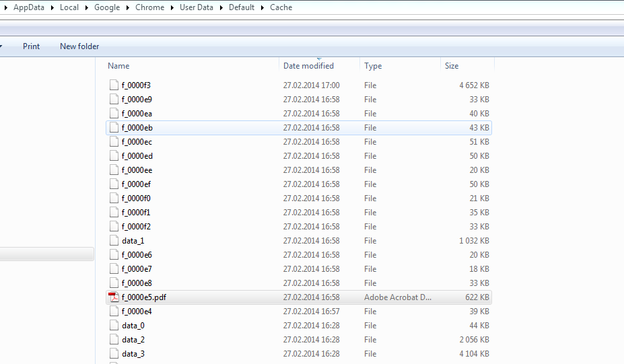Screen dimensions: 624x364
Task: Click the 27.02.2014 16:57 date cell
Action: point(312,311)
